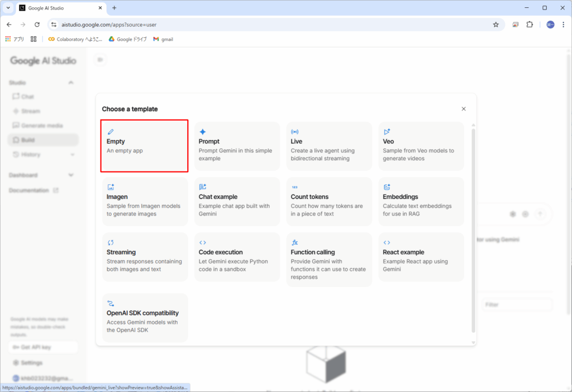Select the Code execution template card

[x=237, y=257]
